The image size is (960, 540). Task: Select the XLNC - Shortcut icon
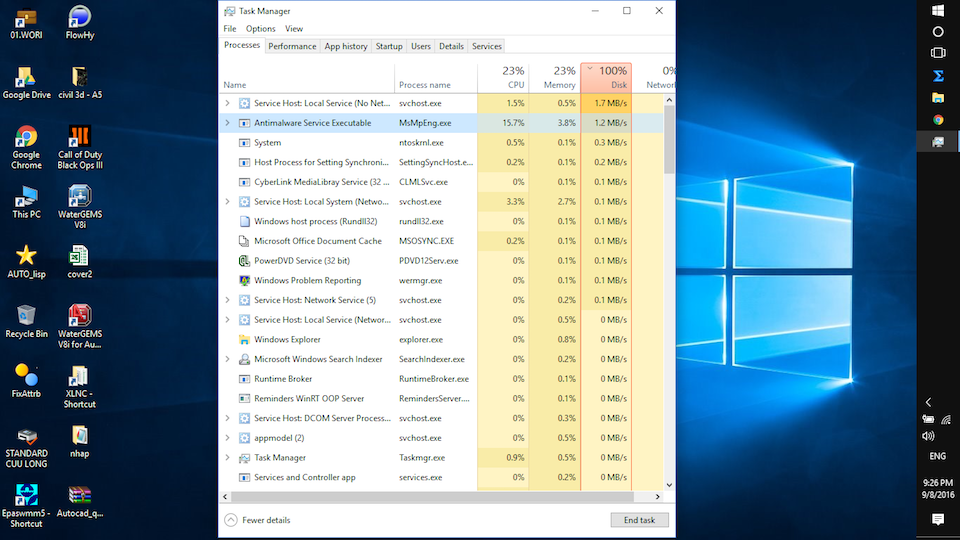80,386
